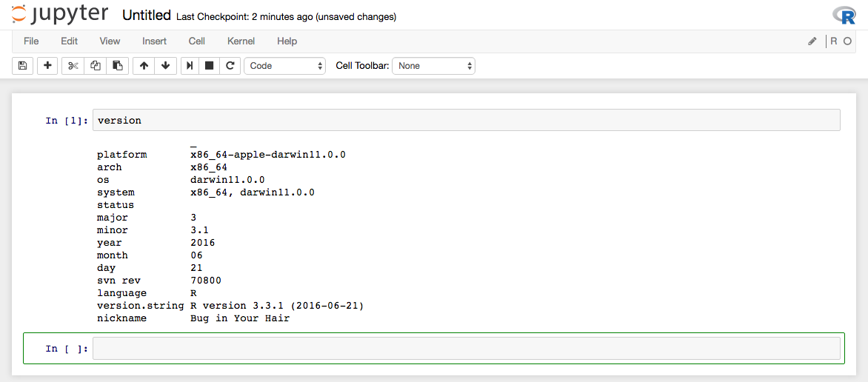Paste cells below icon
The height and width of the screenshot is (382, 868).
pos(117,66)
